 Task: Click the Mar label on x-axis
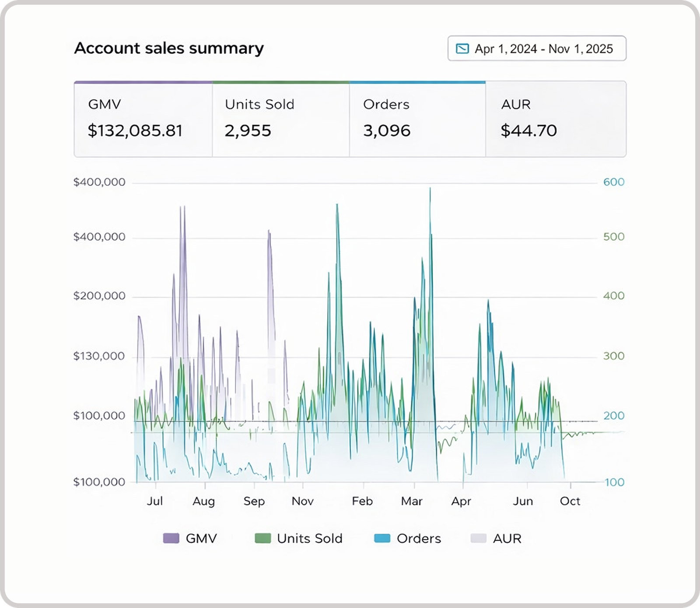pos(412,501)
